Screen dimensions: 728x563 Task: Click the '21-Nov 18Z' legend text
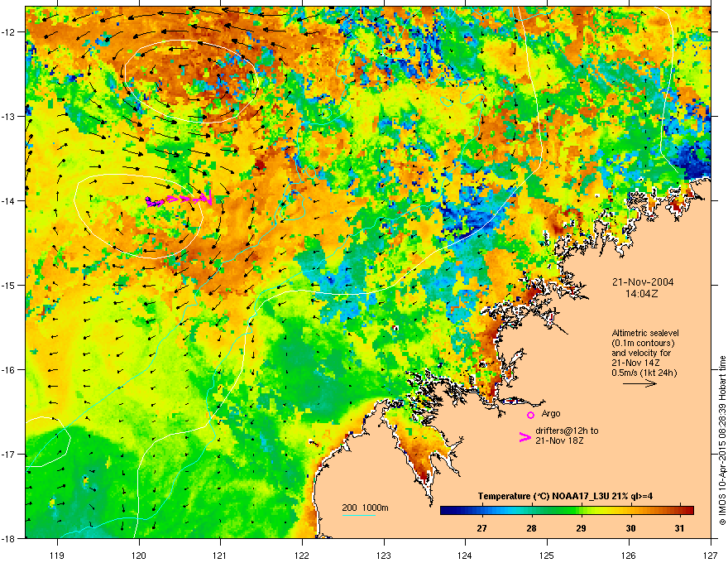point(559,440)
